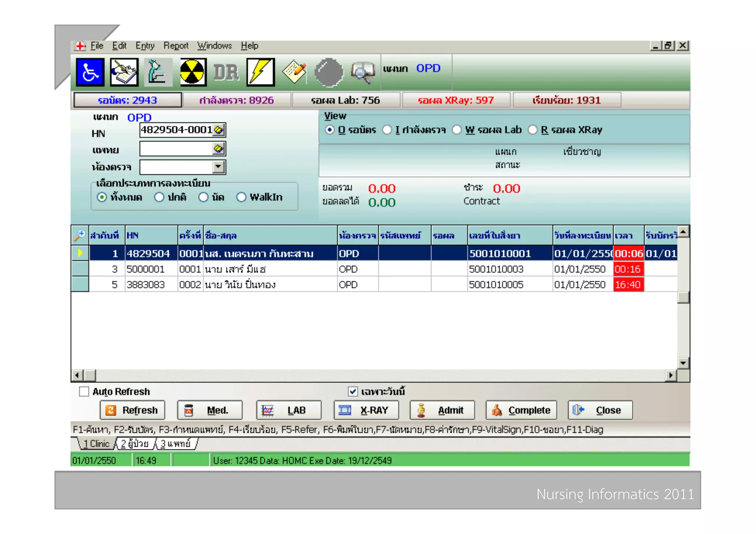Open the hand-writing notepad toolbar icon
756x534 pixels.
point(124,72)
